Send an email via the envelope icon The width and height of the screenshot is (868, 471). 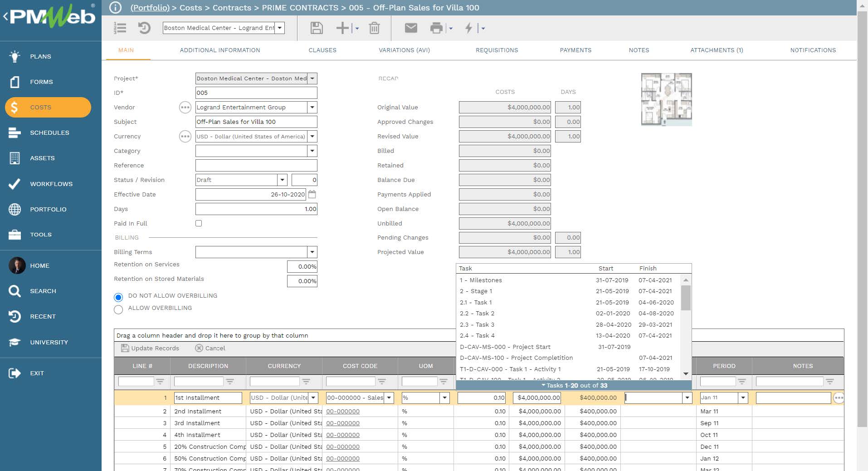coord(410,28)
